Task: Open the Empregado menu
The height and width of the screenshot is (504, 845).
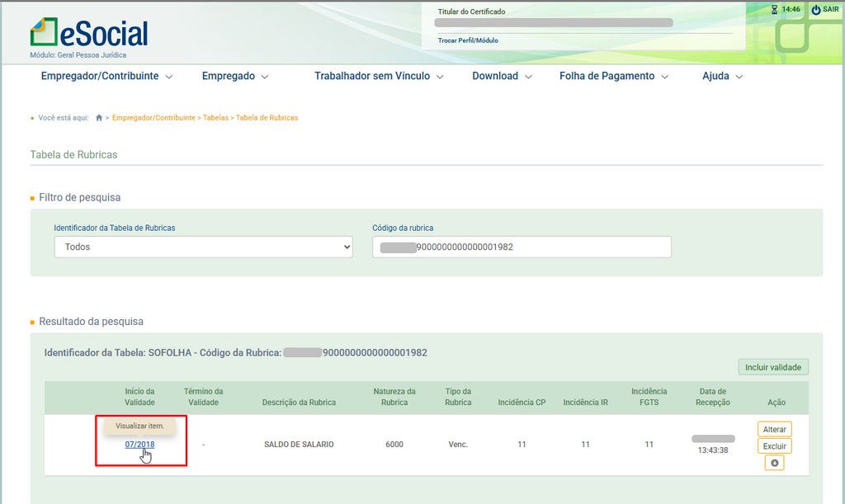Action: tap(235, 76)
